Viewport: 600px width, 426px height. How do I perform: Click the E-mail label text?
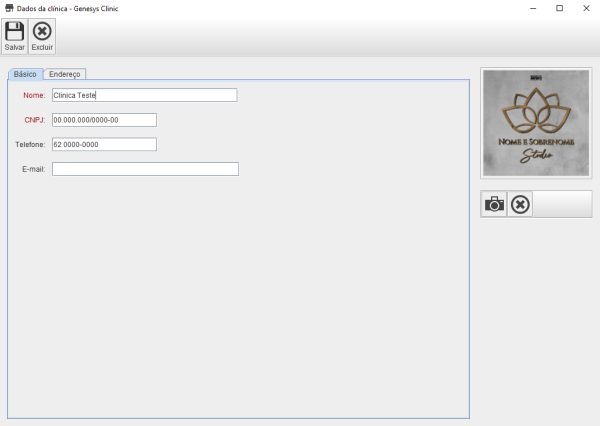point(34,169)
